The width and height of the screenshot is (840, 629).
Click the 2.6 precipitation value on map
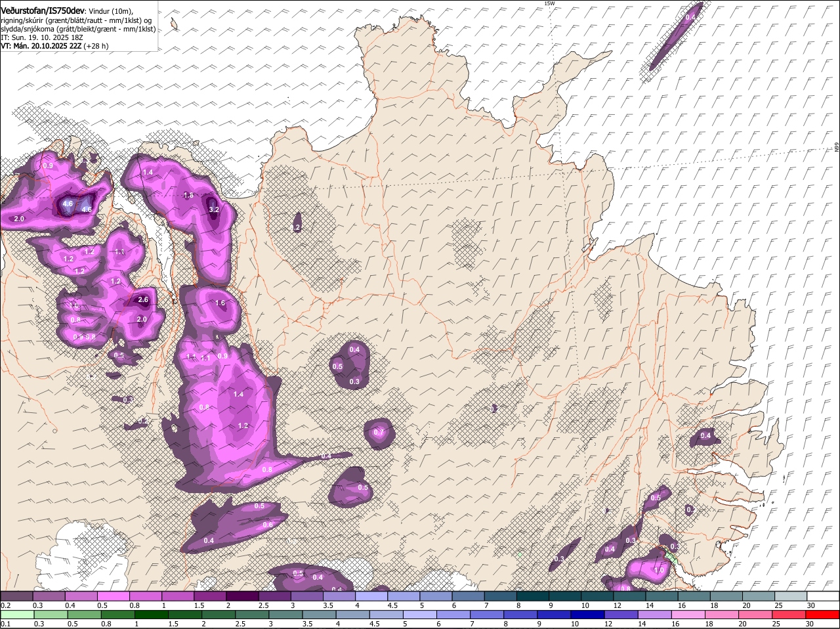(143, 300)
